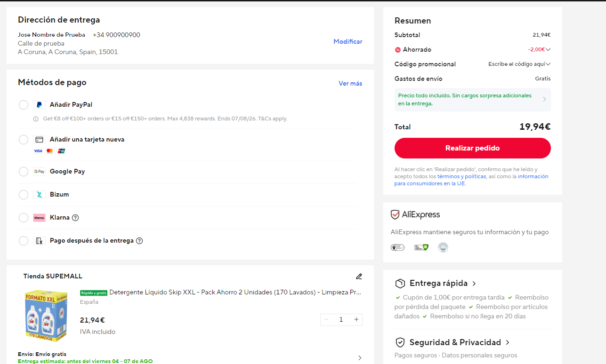Select Añadir una tarjeta nueva radio button

pos(24,140)
